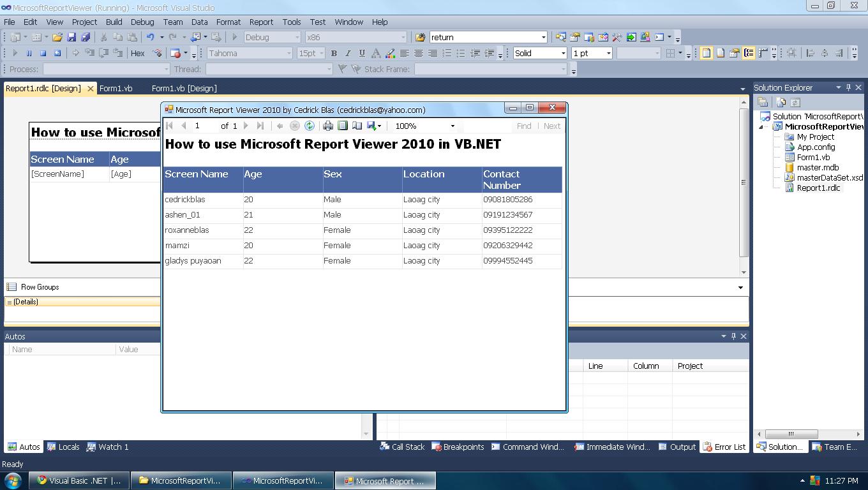Open the Output tab
This screenshot has height=490, width=868.
pos(677,447)
